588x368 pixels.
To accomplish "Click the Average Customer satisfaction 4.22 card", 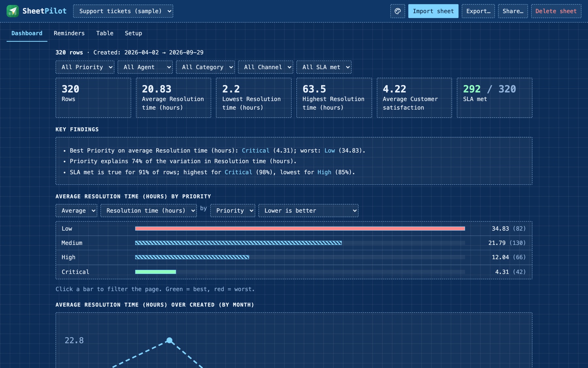I will (414, 98).
